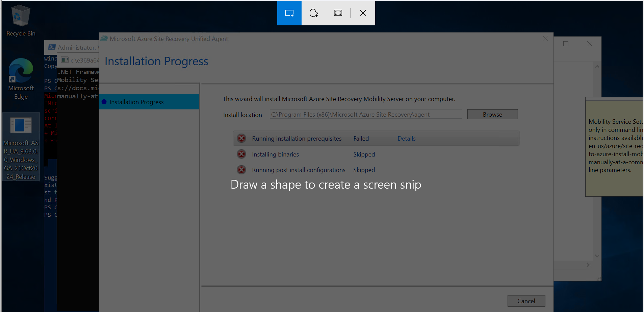Viewport: 644px width, 312px height.
Task: Click the 'Install location' label
Action: (242, 115)
